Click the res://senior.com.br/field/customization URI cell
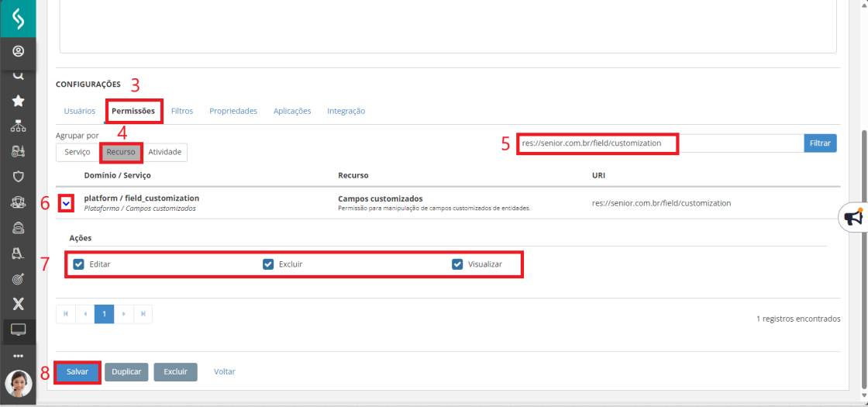This screenshot has height=407, width=868. [662, 203]
